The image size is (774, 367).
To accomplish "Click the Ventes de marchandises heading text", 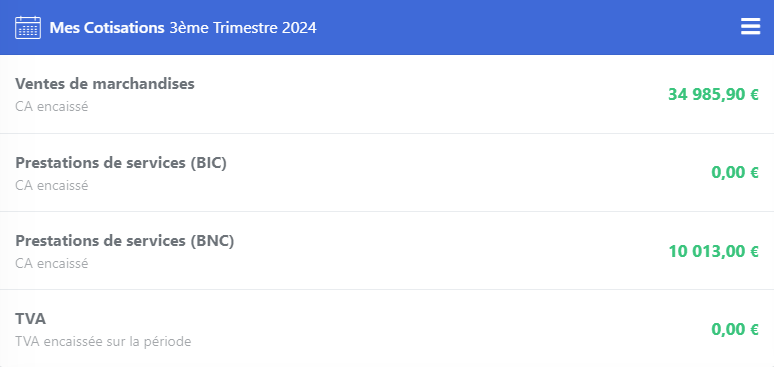I will pos(105,84).
